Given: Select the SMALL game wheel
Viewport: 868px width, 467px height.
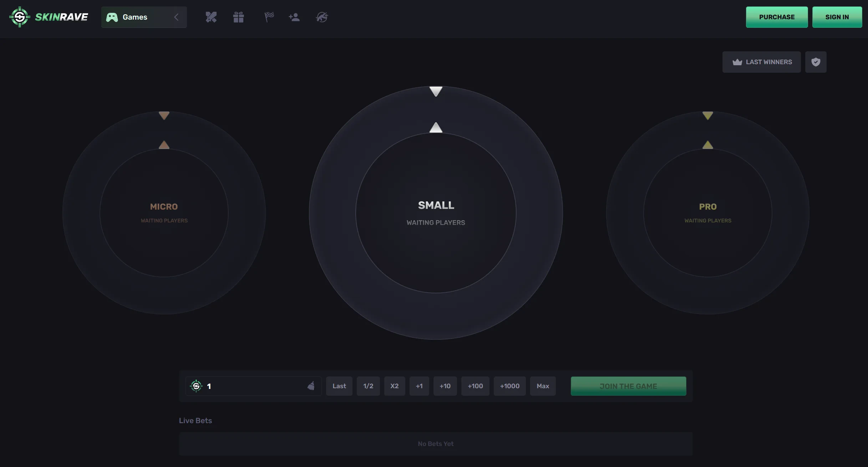Looking at the screenshot, I should [x=436, y=213].
